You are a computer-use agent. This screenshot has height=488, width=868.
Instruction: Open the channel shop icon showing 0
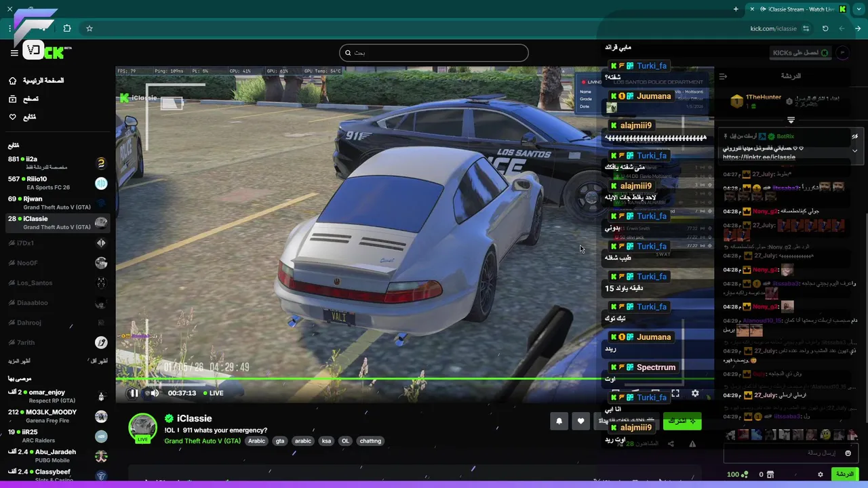click(x=766, y=474)
